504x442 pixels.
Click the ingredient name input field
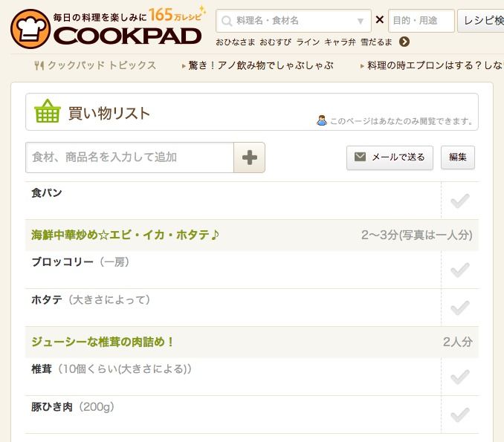129,157
